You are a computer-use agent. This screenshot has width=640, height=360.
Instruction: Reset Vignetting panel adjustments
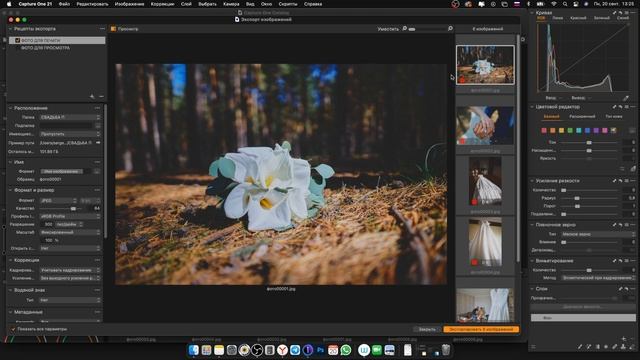620,261
